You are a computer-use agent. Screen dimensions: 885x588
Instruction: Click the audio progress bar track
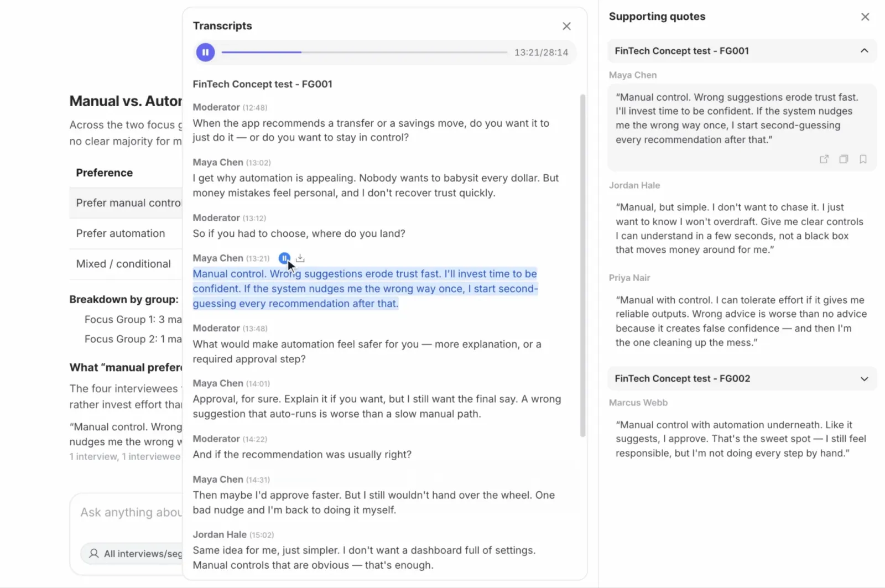click(x=364, y=53)
